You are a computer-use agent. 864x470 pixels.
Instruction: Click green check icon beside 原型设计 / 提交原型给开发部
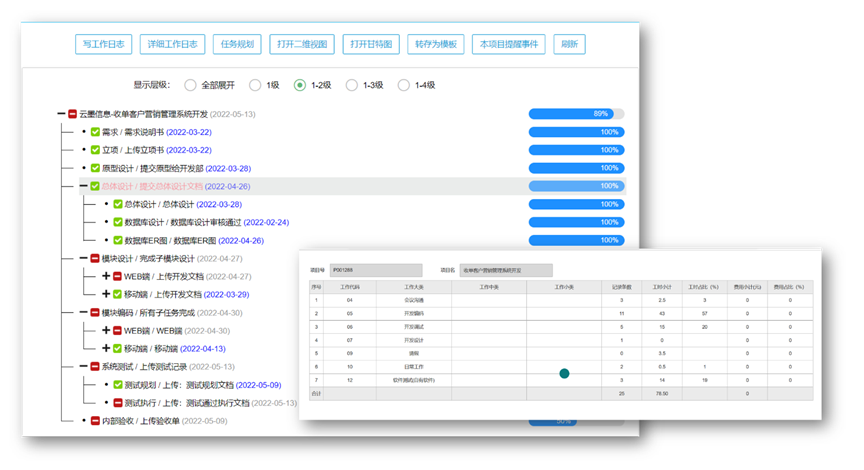95,168
